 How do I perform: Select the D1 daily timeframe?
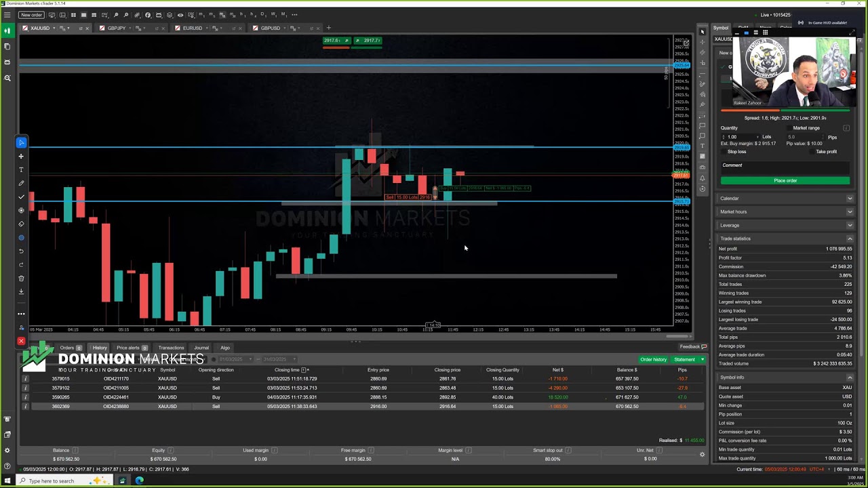click(x=264, y=14)
